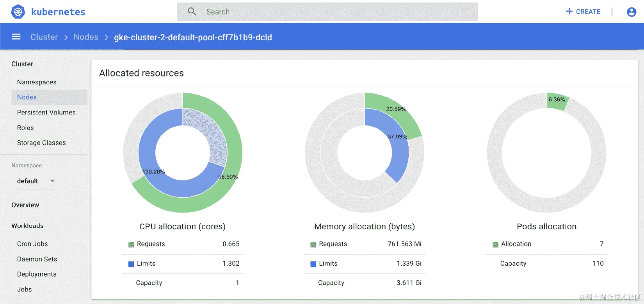Click CPU Limits value 1.302

(x=231, y=263)
